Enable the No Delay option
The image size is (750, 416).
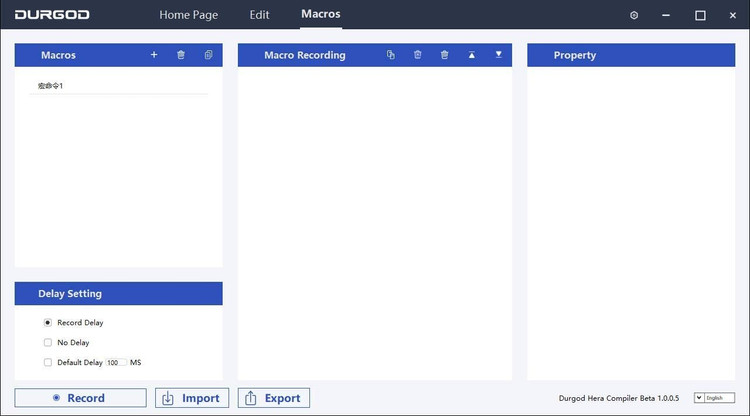coord(48,343)
